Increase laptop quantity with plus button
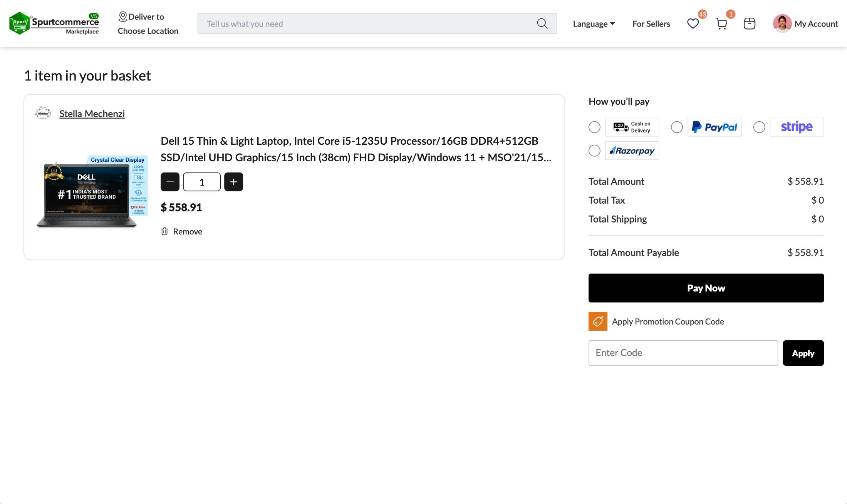847x504 pixels. (233, 182)
